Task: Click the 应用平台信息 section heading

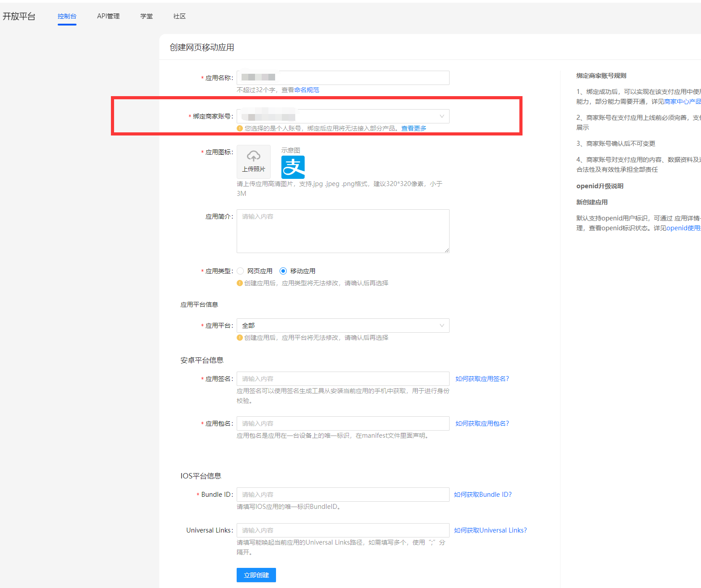Action: tap(199, 305)
